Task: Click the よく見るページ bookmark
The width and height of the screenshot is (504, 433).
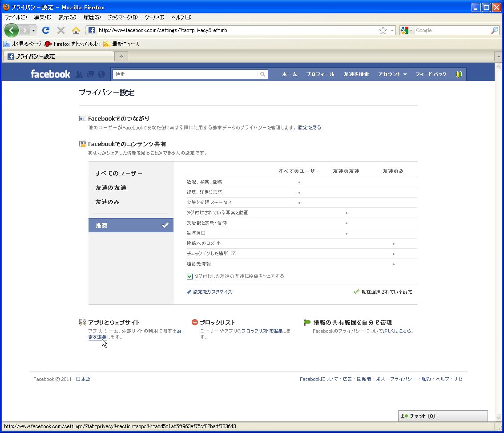Action: (x=23, y=44)
